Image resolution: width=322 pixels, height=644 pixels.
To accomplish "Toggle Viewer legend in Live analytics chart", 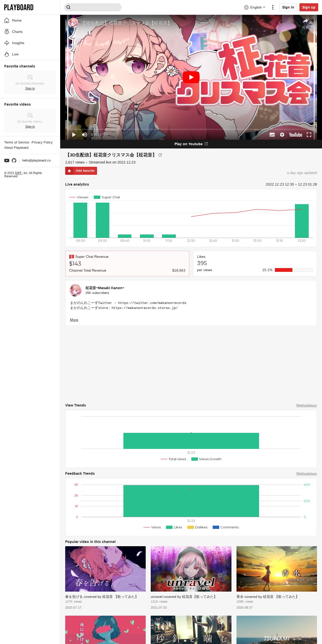I will [79, 197].
